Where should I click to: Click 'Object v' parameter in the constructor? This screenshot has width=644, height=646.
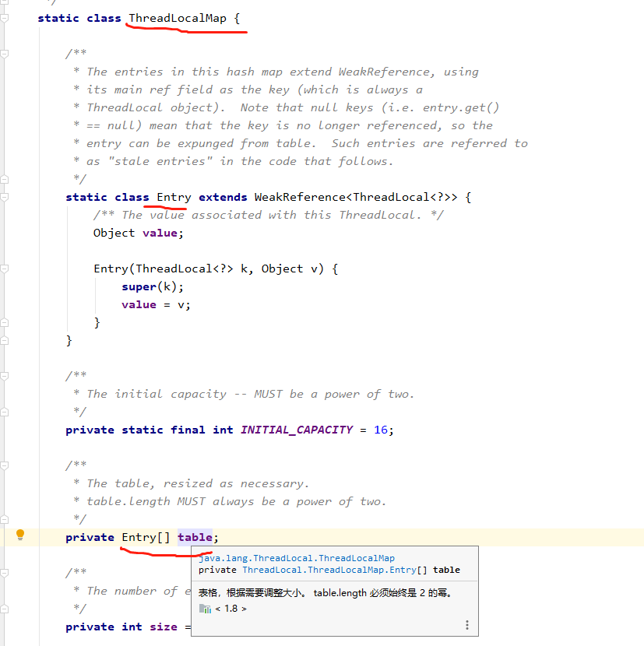point(290,269)
